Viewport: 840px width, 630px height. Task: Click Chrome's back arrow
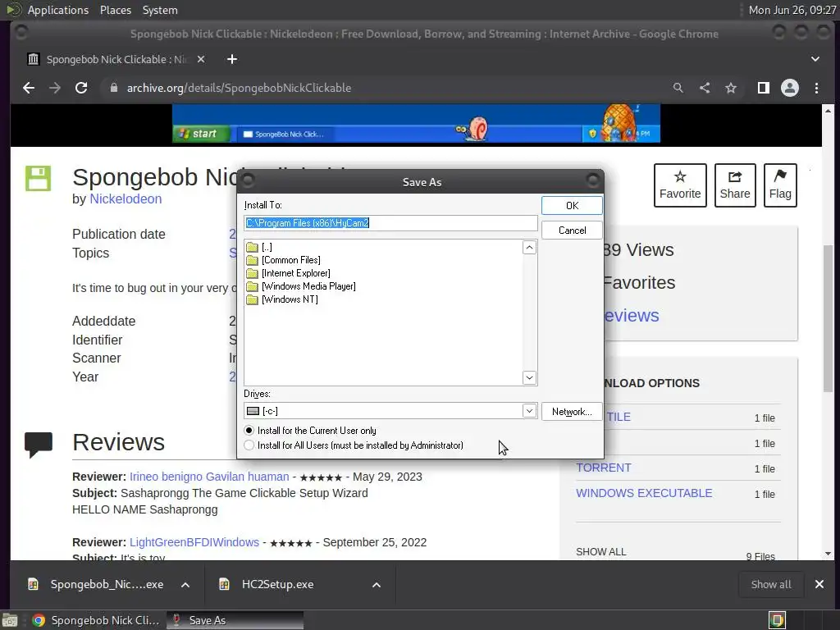click(29, 88)
